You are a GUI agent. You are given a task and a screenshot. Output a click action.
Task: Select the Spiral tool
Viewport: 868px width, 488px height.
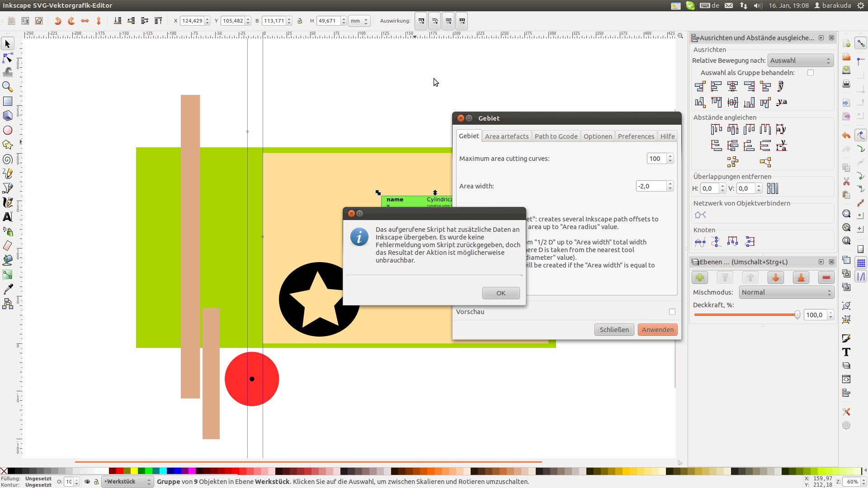(x=8, y=159)
